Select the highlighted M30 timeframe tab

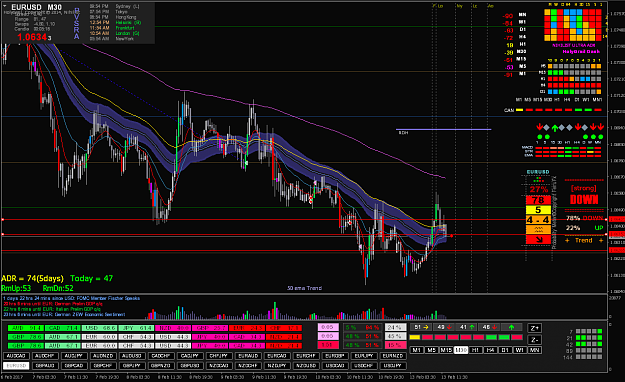[461, 350]
